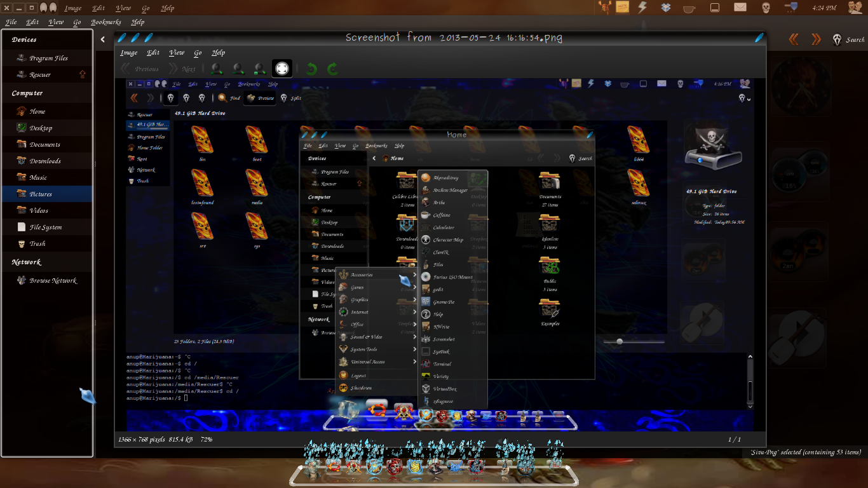Screen dimensions: 868x488
Task: Click 'Siva-Png selected' status text
Action: point(805,452)
